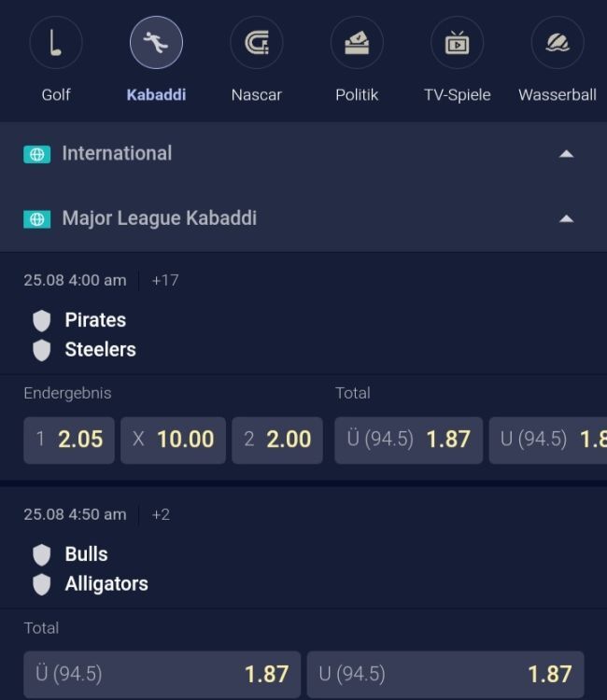Collapse the International section

566,154
